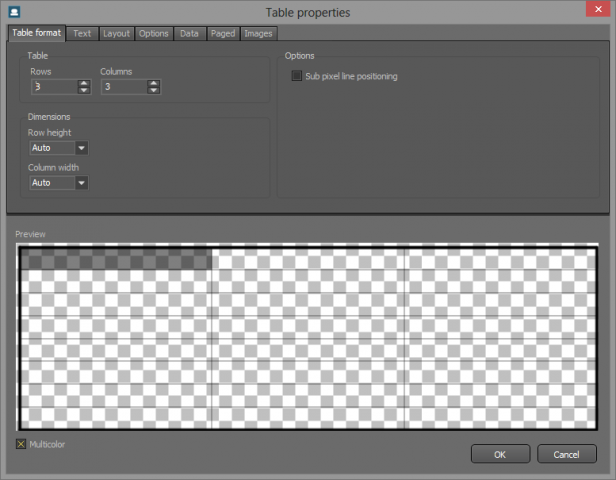This screenshot has width=616, height=480.
Task: Decrease the Columns value with down arrow
Action: [154, 90]
